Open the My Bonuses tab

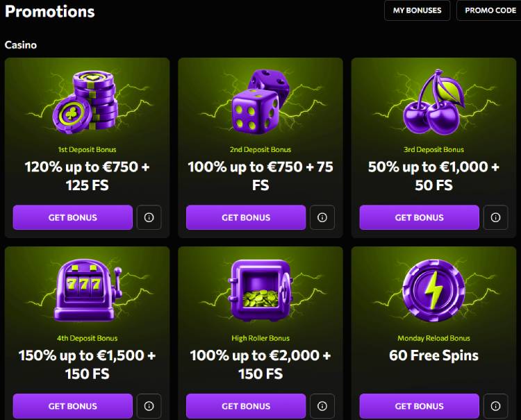pos(417,10)
